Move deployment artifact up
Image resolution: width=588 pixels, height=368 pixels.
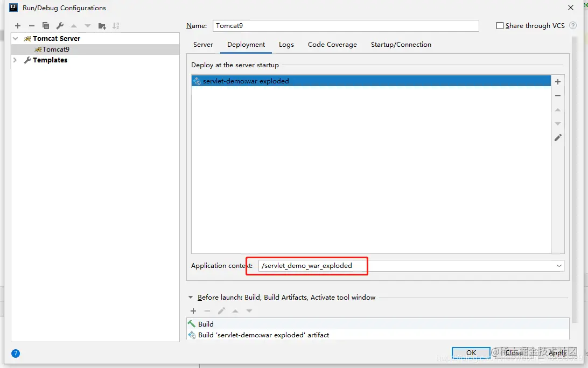point(558,110)
